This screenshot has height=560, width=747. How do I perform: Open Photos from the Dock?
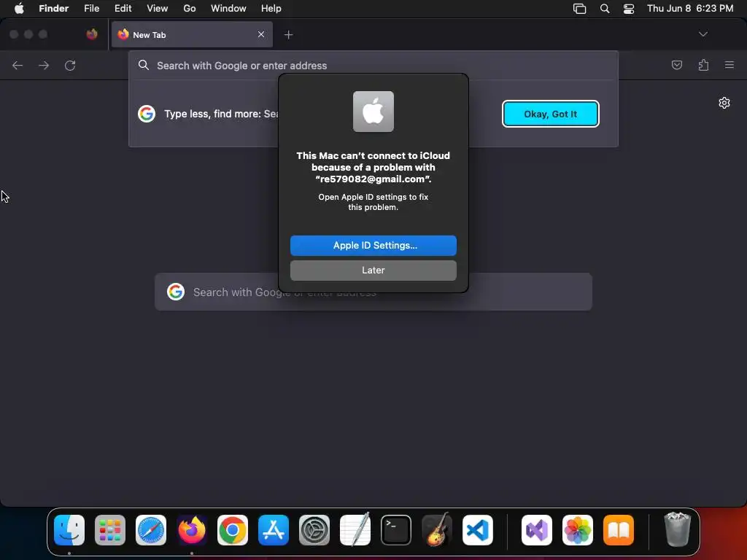click(x=578, y=530)
